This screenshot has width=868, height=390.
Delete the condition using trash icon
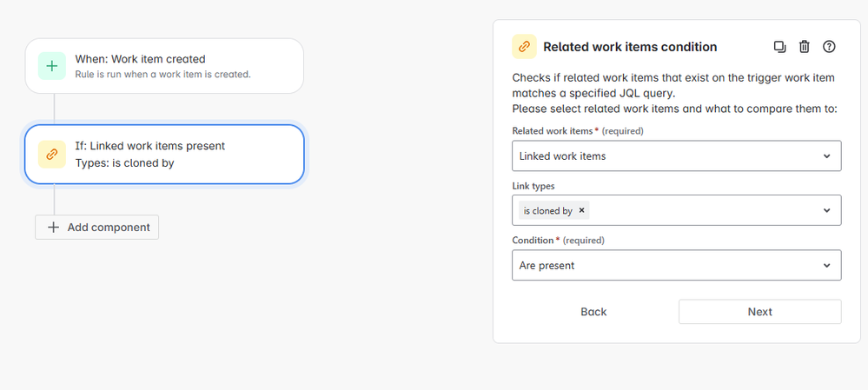(805, 47)
